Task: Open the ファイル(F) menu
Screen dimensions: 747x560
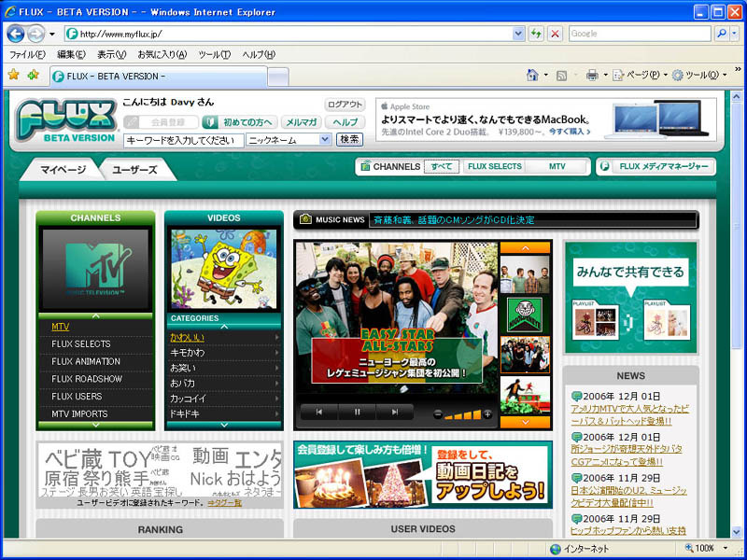Action: tap(27, 55)
